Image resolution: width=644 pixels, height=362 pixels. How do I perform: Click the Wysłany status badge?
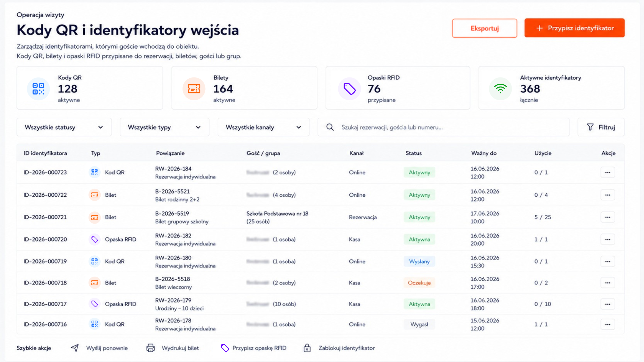click(x=419, y=261)
